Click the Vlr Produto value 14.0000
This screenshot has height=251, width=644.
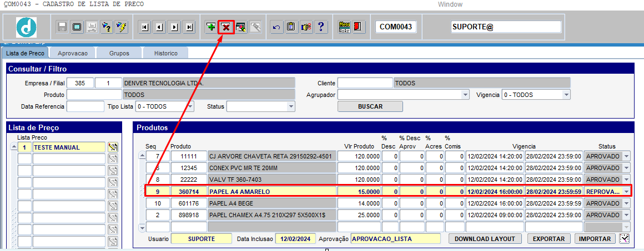359,203
